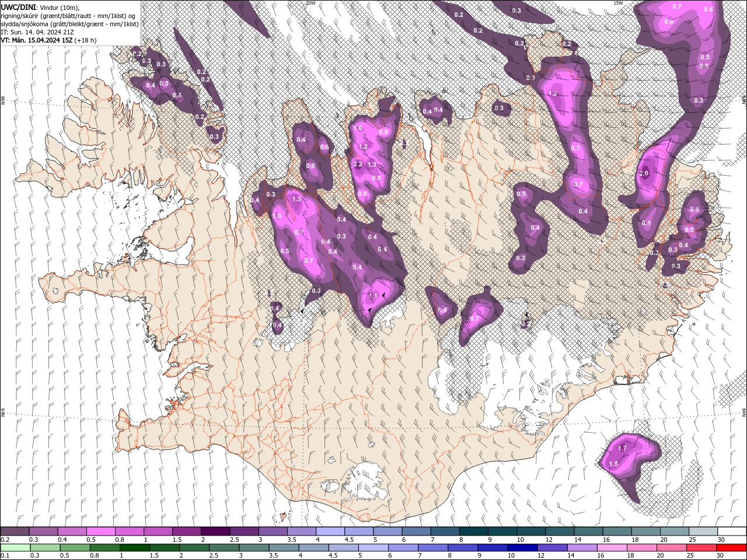Viewport: 747px width, 560px height.
Task: Pick the snow legend swatch starting at 0.2
Action: tap(15, 531)
